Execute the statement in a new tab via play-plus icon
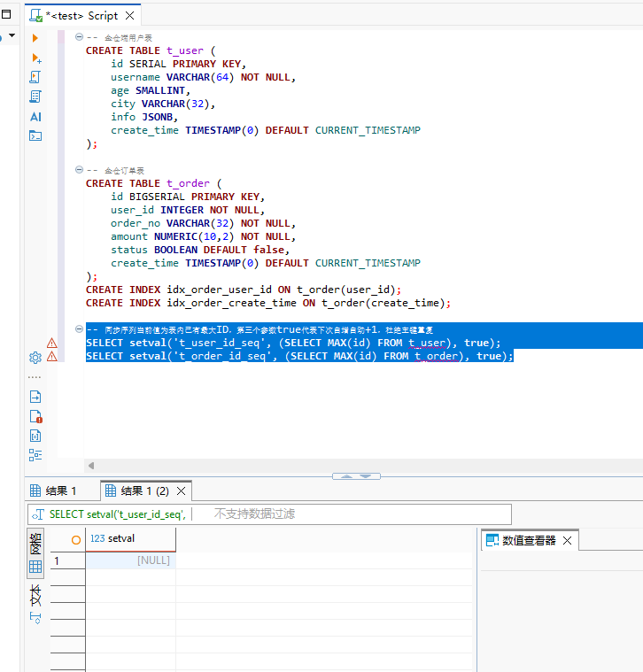The image size is (643, 672). (x=36, y=58)
